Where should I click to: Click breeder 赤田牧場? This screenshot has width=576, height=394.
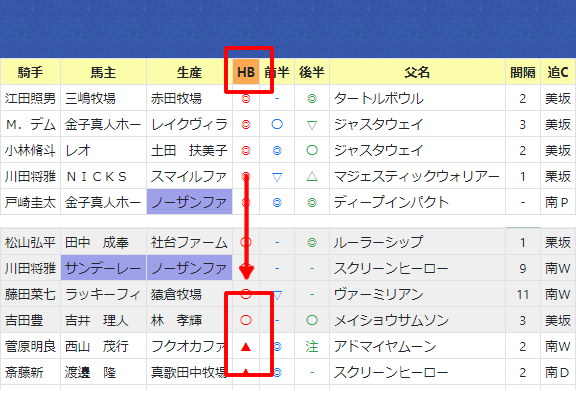point(176,98)
